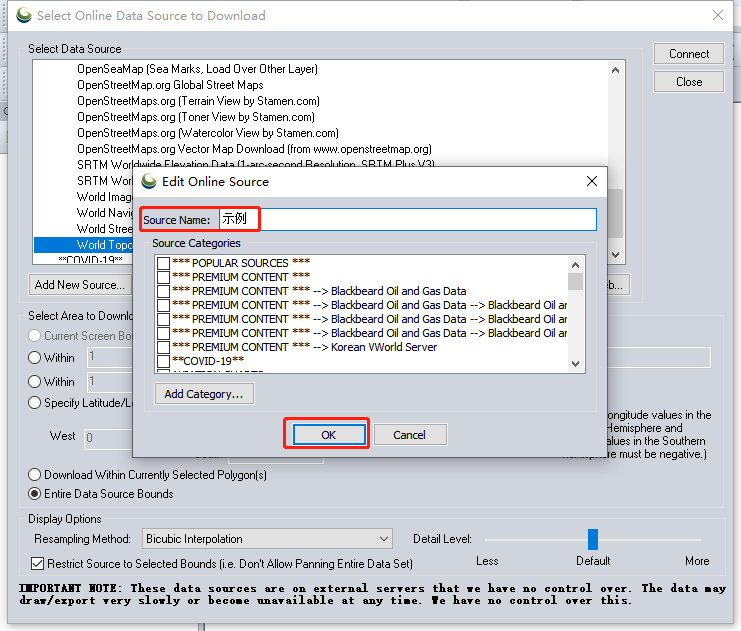Select OpenStreetMaps.org Watercolor View entry

(208, 133)
